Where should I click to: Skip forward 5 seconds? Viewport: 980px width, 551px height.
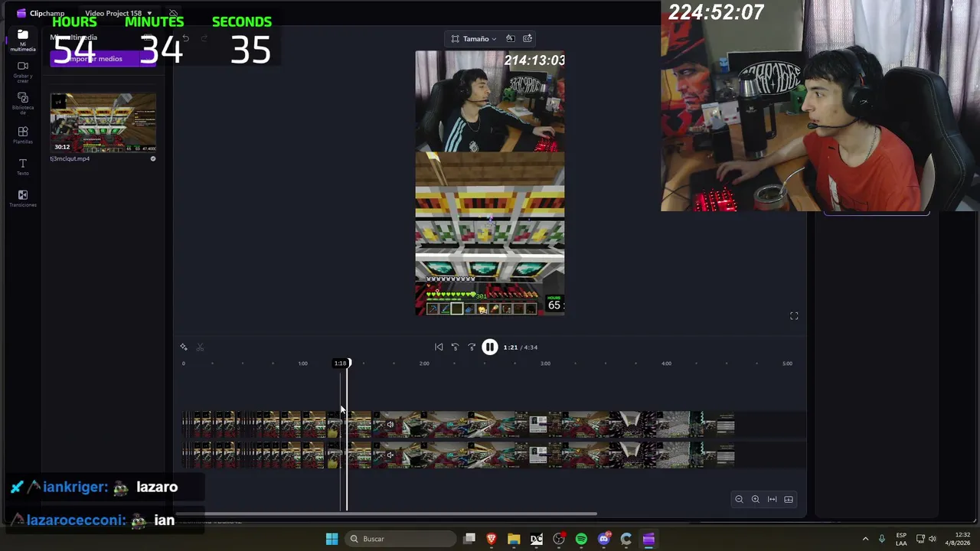472,347
